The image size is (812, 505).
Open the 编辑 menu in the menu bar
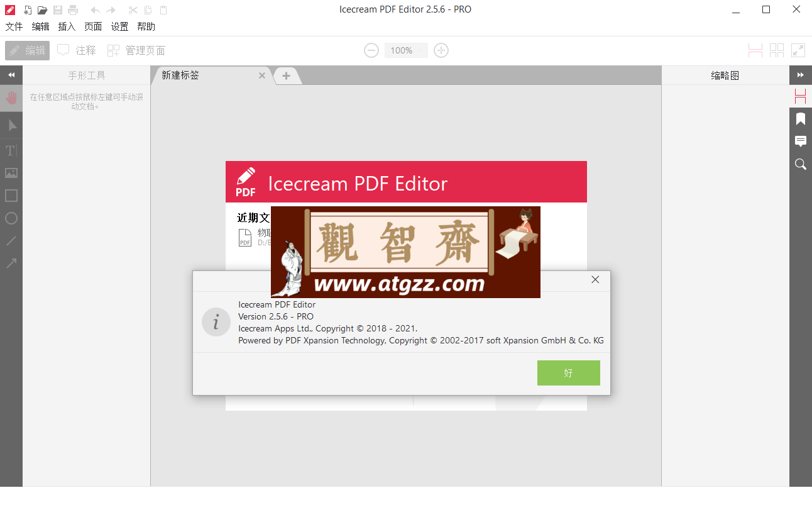pyautogui.click(x=40, y=26)
